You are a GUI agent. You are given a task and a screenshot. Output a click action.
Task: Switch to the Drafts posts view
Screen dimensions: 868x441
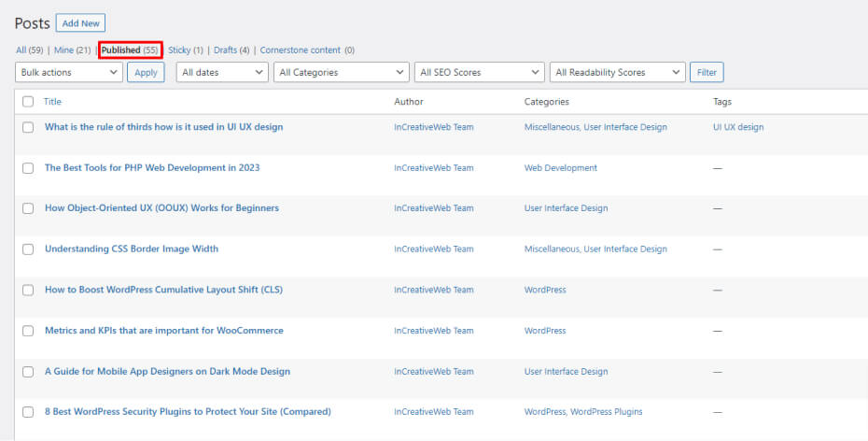coord(225,50)
